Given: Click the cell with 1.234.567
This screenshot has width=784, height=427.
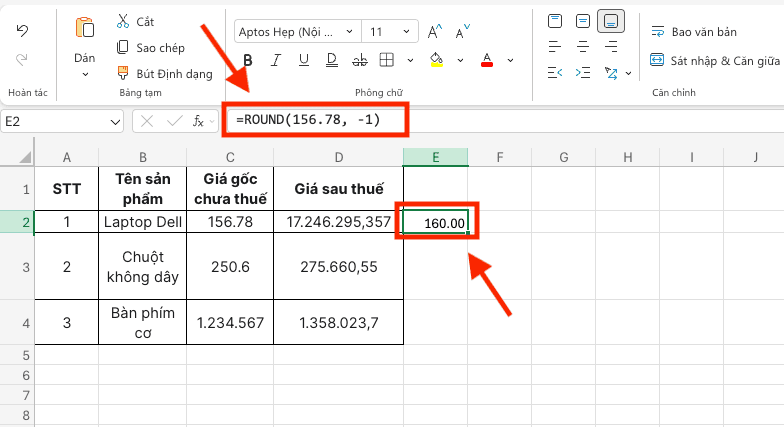Looking at the screenshot, I should pos(230,322).
